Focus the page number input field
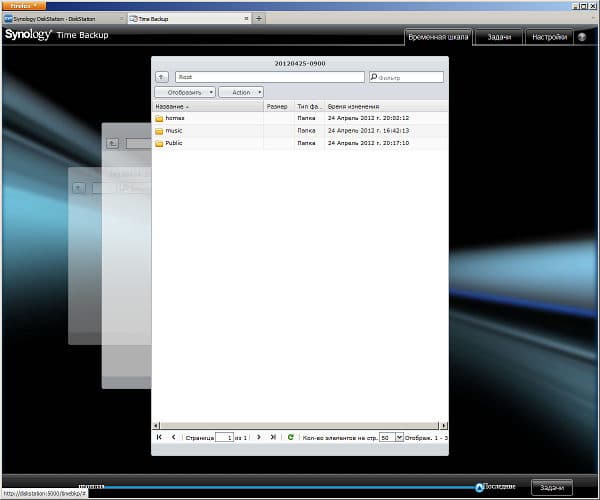 (x=224, y=437)
